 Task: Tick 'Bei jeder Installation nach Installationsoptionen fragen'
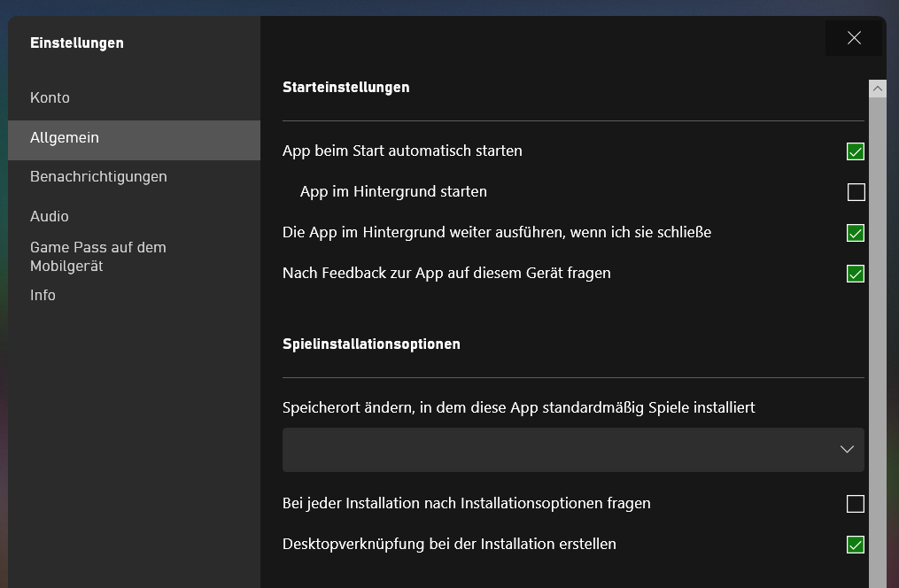click(x=856, y=504)
